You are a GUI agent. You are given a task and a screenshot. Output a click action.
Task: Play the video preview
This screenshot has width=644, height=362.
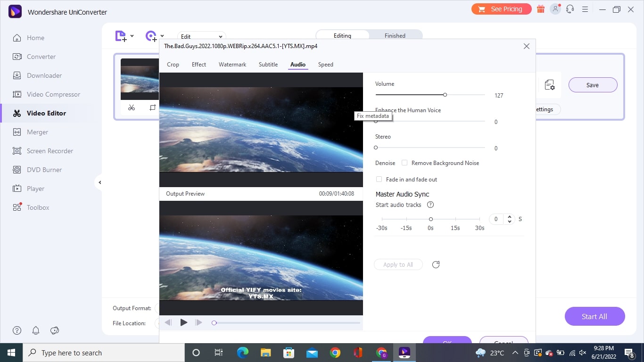point(184,322)
